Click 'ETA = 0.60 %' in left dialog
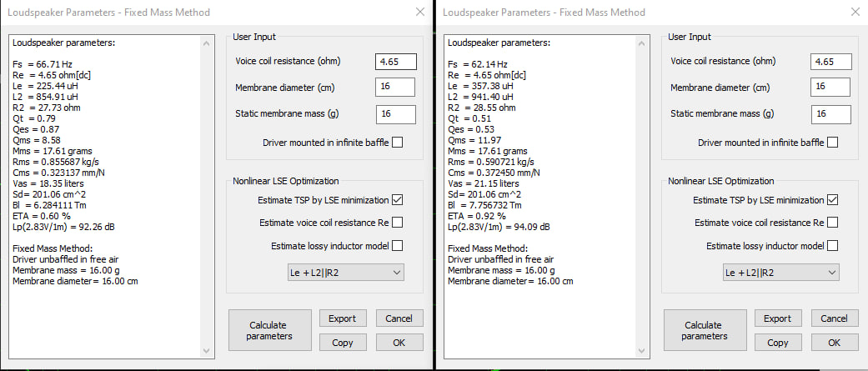 point(42,216)
